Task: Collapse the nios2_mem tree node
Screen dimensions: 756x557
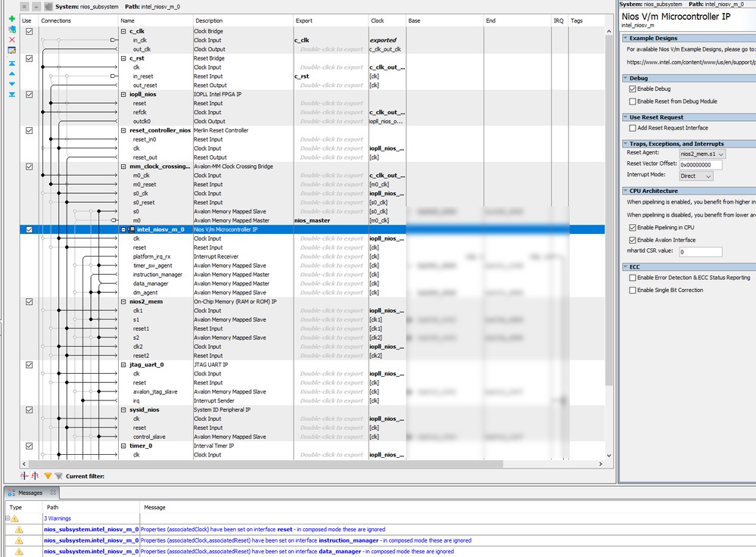Action: [123, 301]
